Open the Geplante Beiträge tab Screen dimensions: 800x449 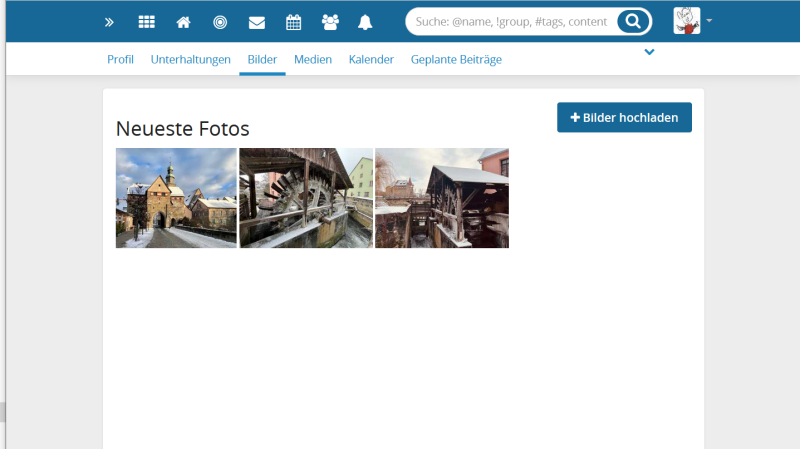click(456, 60)
